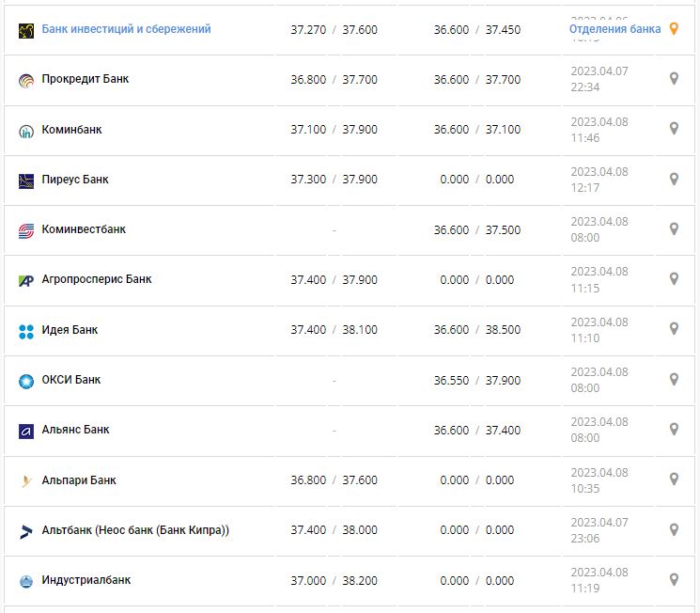Click the map pin in ОКСИ Банк row

(674, 379)
